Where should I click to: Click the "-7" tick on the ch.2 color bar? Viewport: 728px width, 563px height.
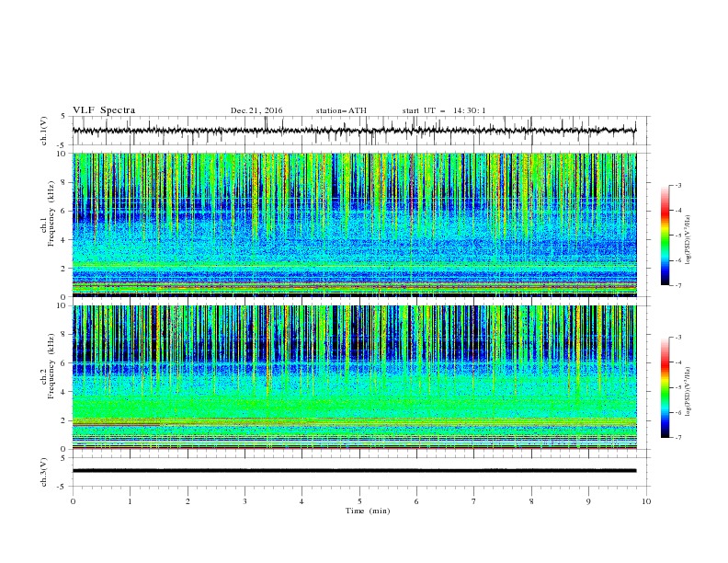[x=677, y=437]
